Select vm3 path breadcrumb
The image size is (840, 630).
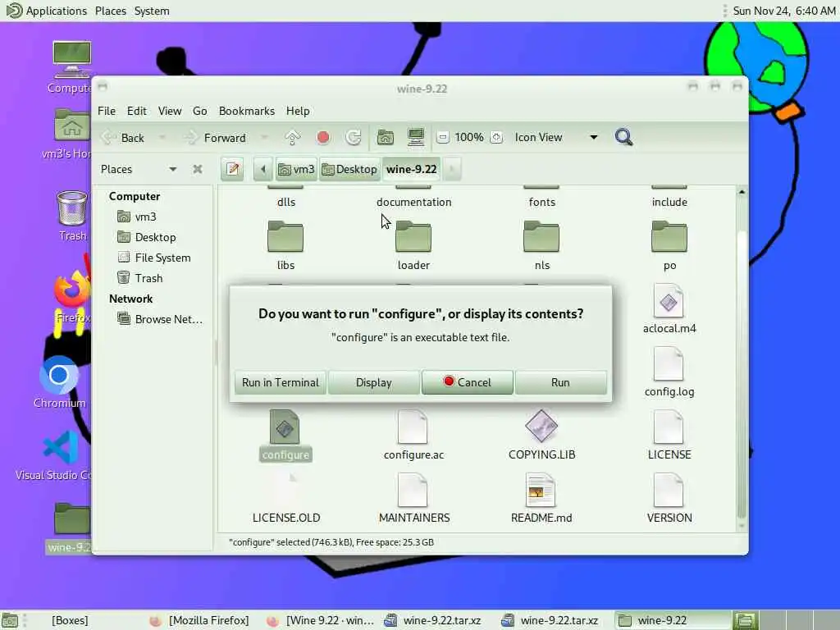tap(296, 169)
